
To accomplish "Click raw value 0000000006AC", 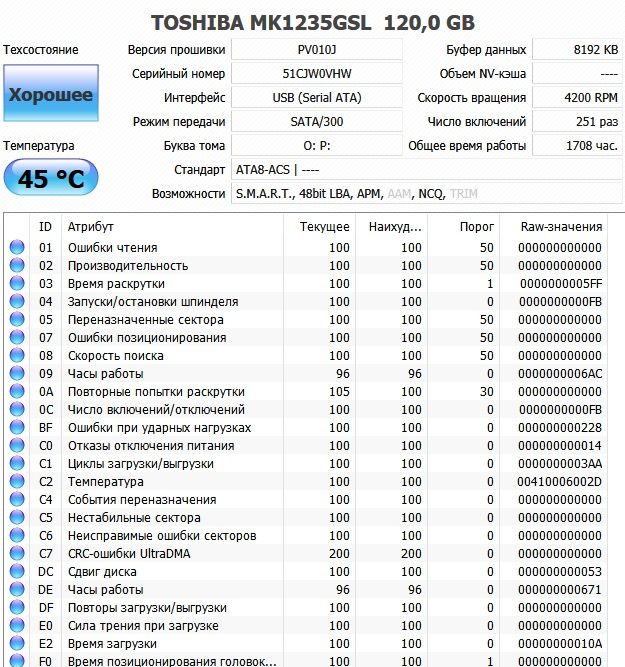I will coord(560,374).
